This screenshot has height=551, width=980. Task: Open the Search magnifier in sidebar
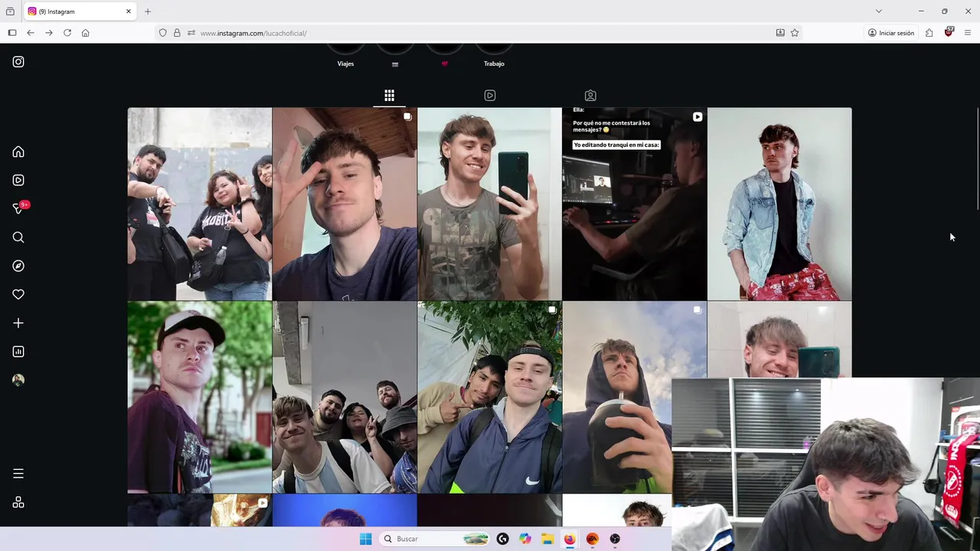click(x=18, y=237)
